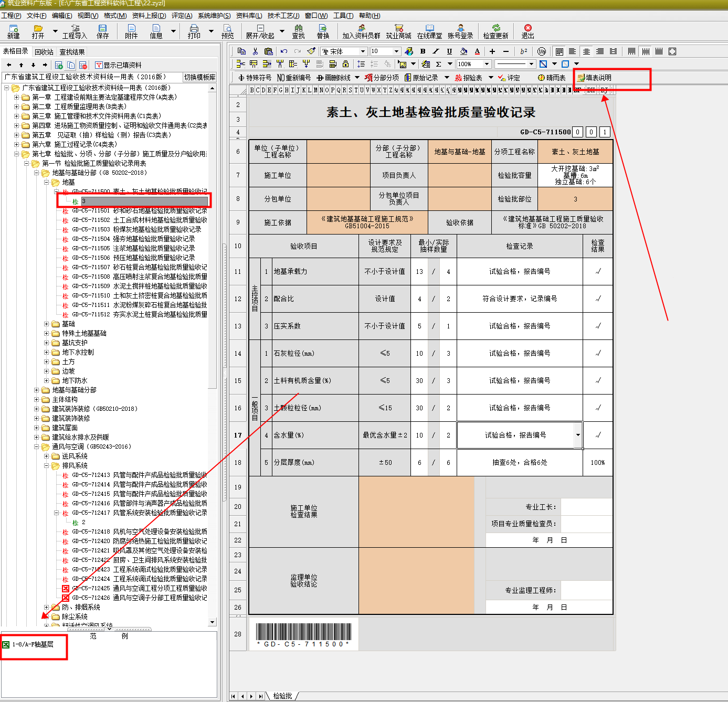Viewport: 728px width, 702px height.
Task: Click the 晴雨表 button
Action: [552, 78]
